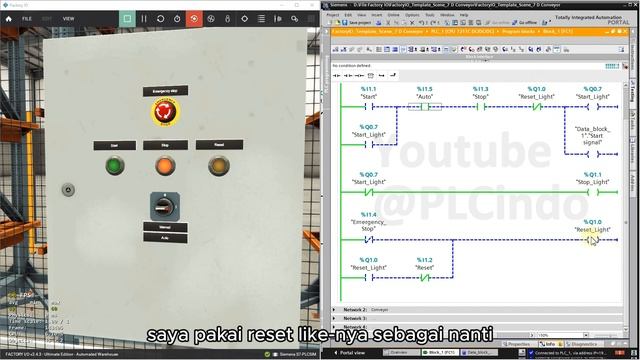
Task: Select the fly camera mode icon
Action: (x=211, y=19)
